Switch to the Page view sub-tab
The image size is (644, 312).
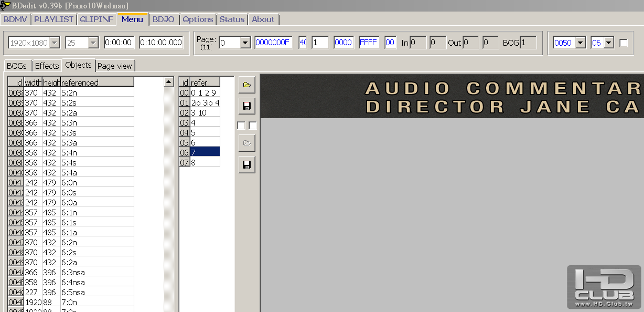click(115, 66)
